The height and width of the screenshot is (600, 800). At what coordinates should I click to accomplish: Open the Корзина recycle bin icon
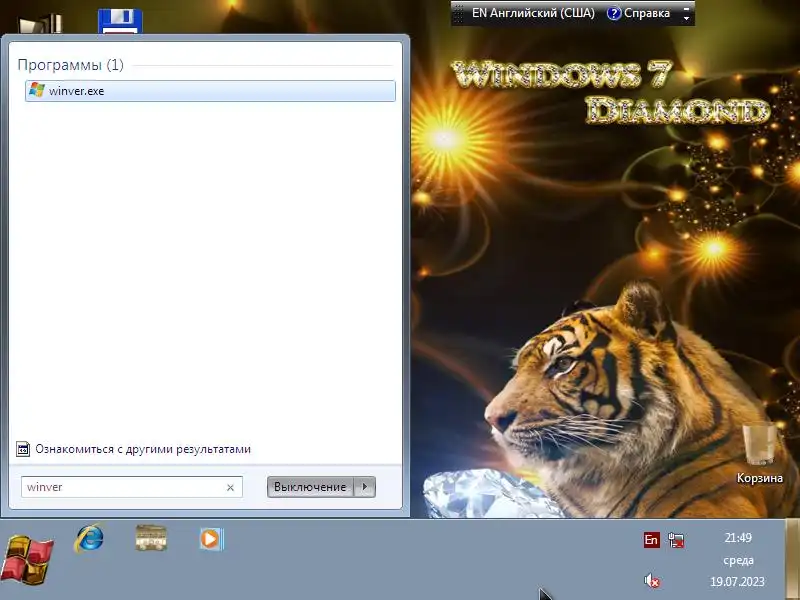click(x=760, y=453)
